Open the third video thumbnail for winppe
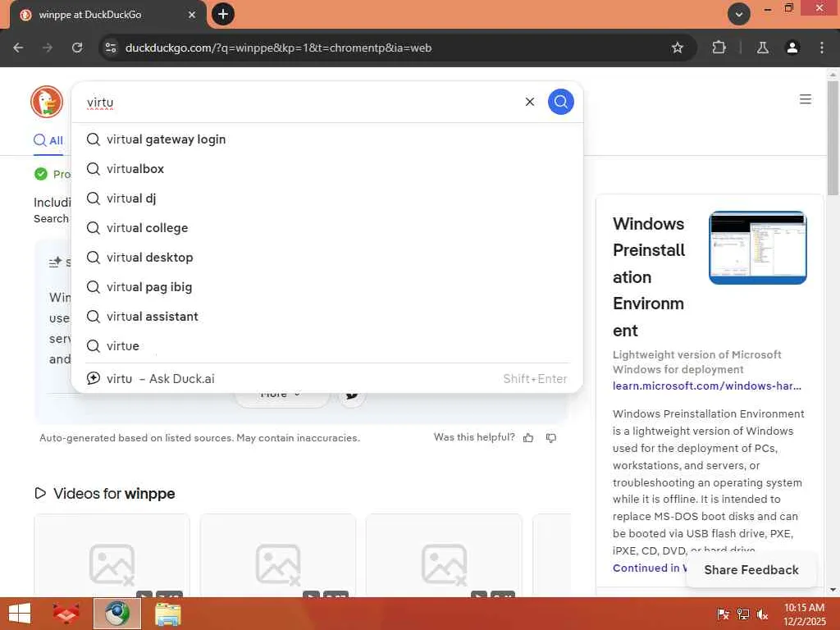This screenshot has height=630, width=840. pos(444,555)
